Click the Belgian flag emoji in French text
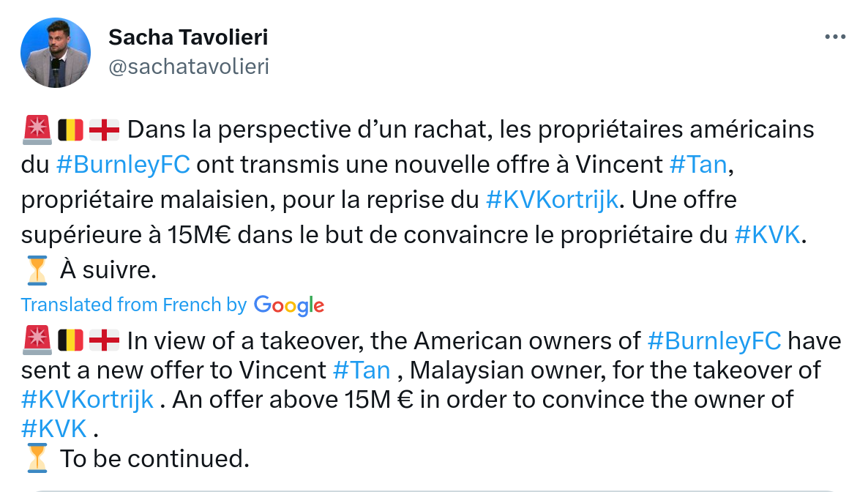The height and width of the screenshot is (492, 868). click(x=70, y=130)
